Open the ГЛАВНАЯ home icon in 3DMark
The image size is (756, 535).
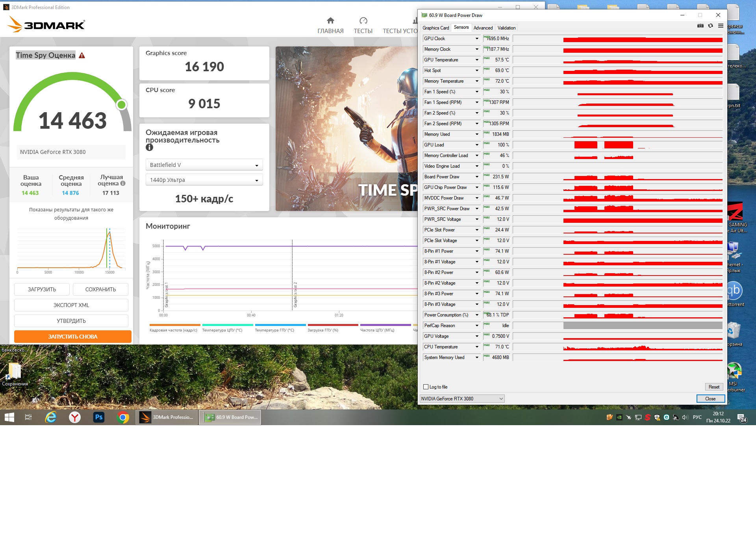pos(330,20)
